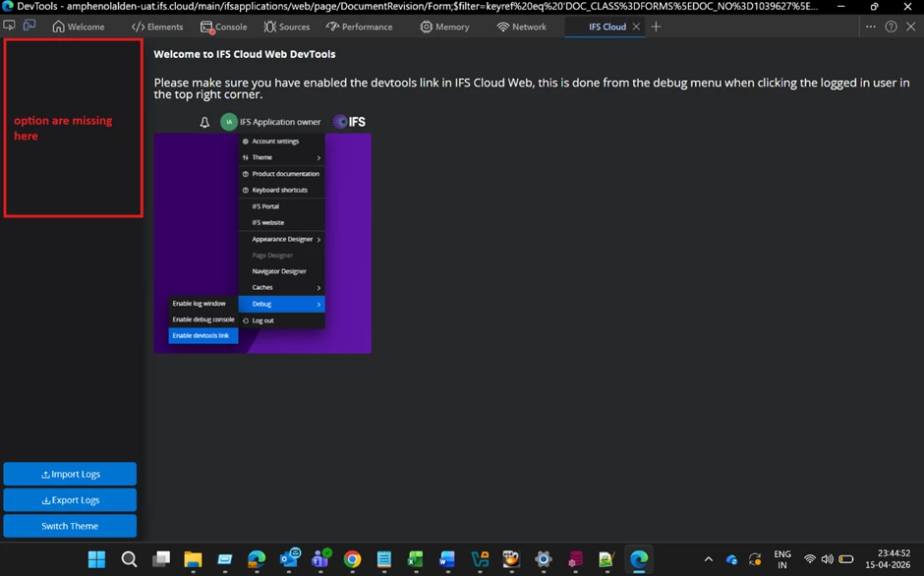The height and width of the screenshot is (576, 924).
Task: Click the volume speaker tray icon
Action: coord(828,559)
